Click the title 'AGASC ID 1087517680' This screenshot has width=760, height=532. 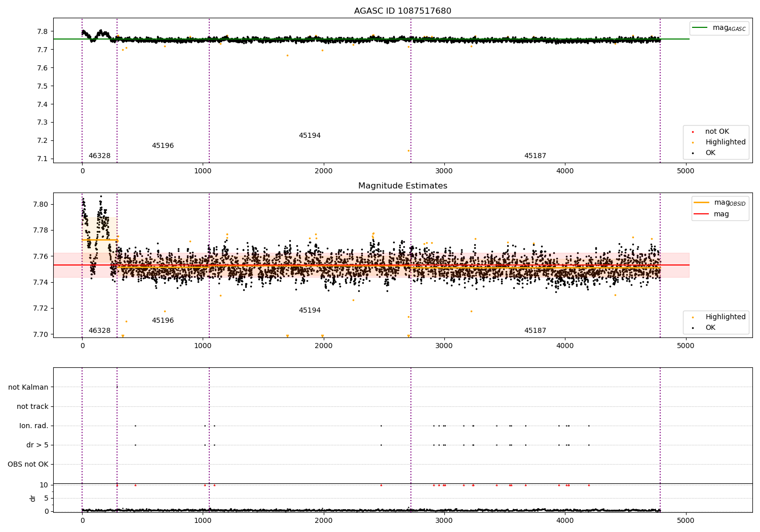[x=402, y=11]
